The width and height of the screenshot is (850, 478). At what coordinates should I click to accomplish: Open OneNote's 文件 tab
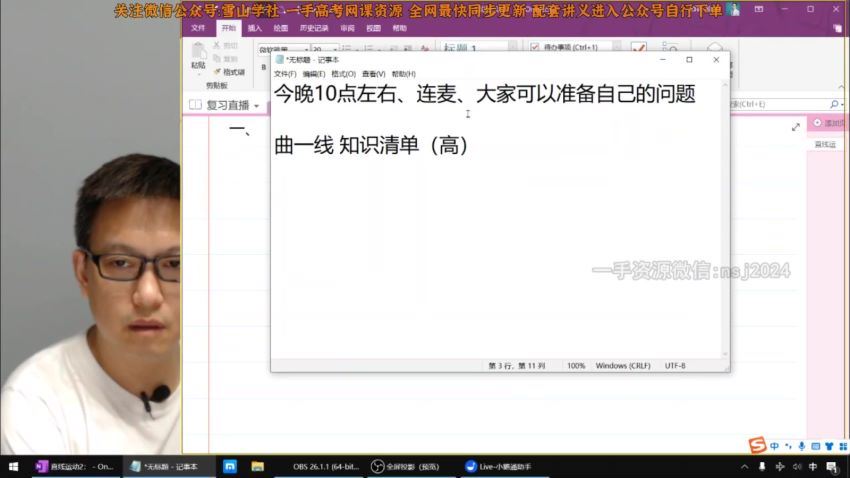(x=198, y=28)
